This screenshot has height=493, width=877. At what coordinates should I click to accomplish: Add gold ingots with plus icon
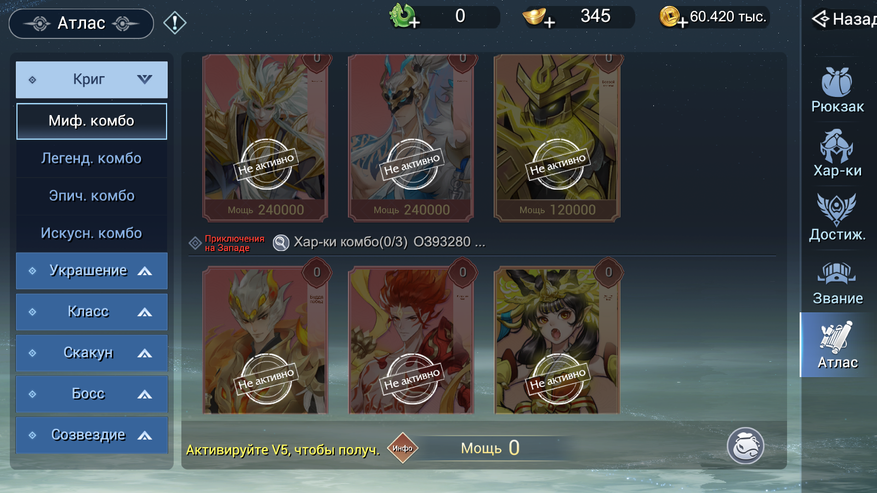(538, 17)
